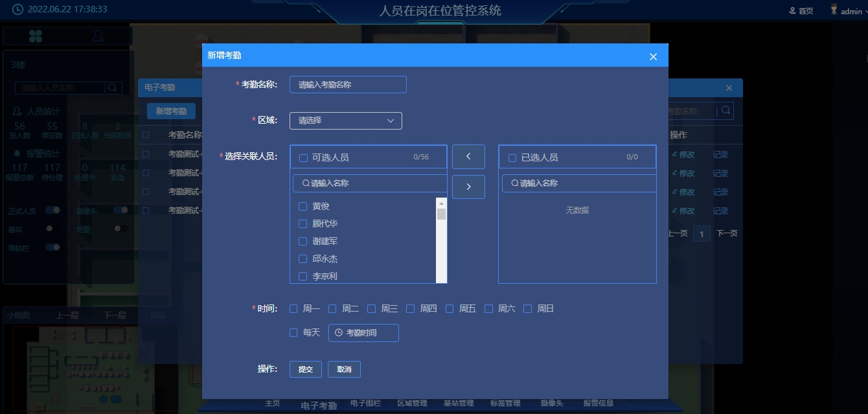Click the search icon in 已选人员 filter

tap(515, 183)
